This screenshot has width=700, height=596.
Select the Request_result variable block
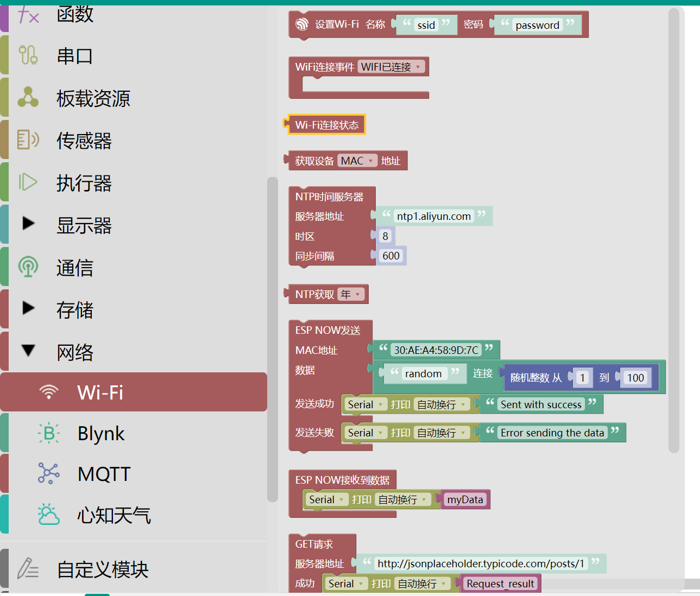coord(501,584)
